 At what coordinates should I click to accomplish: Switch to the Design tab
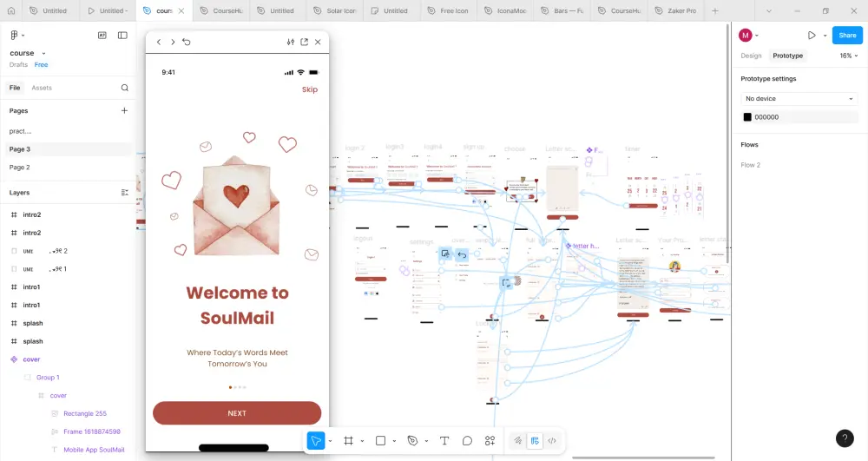coord(751,56)
